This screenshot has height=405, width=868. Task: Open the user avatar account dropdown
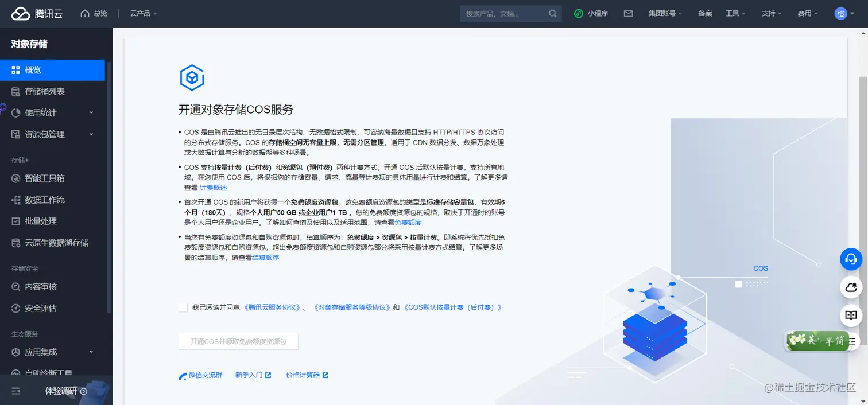coord(845,13)
